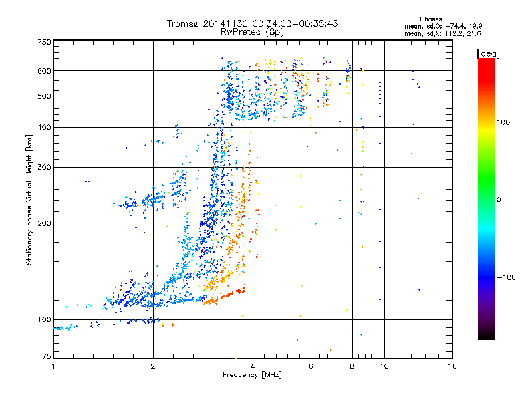Click the y-axis tick label '300'
Image resolution: width=532 pixels, height=399 pixels.
click(x=45, y=167)
